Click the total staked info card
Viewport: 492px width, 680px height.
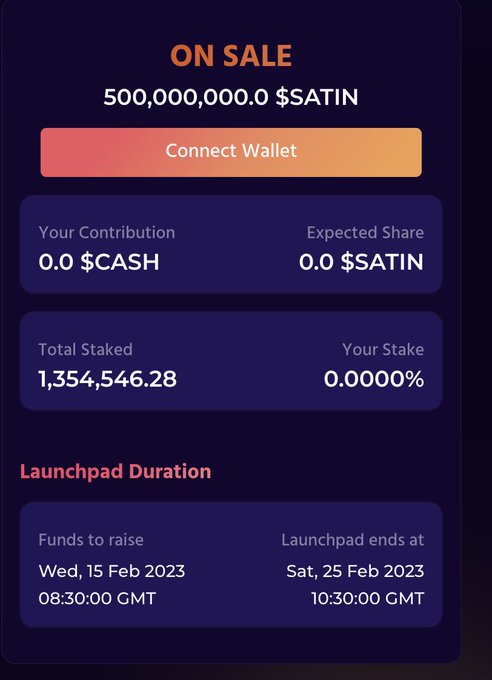231,361
